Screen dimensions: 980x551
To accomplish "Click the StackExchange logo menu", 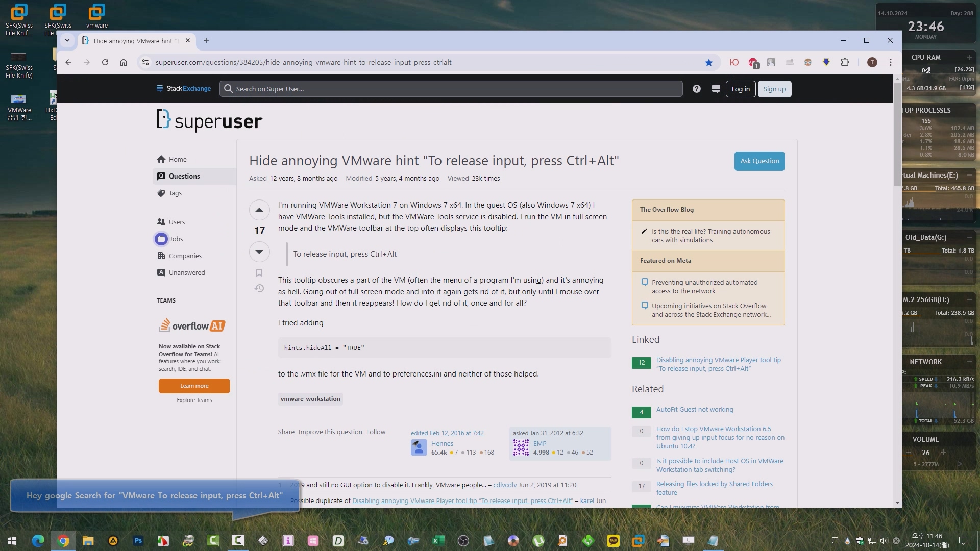I will (x=184, y=88).
